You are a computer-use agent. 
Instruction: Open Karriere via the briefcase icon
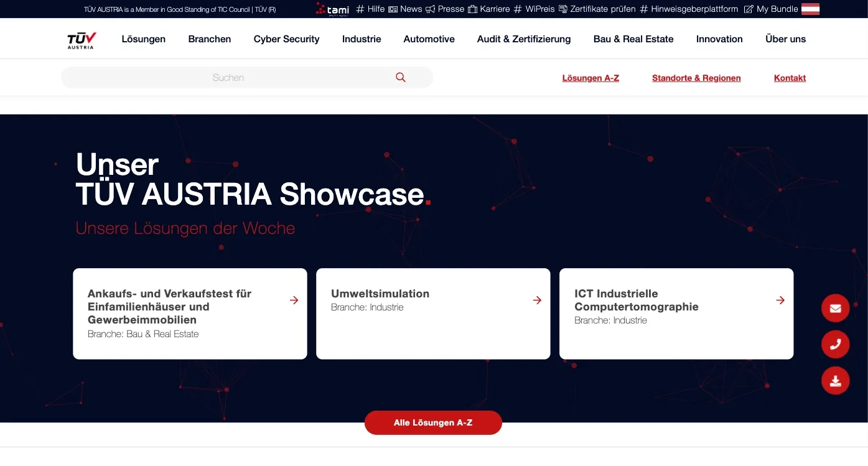tap(471, 9)
